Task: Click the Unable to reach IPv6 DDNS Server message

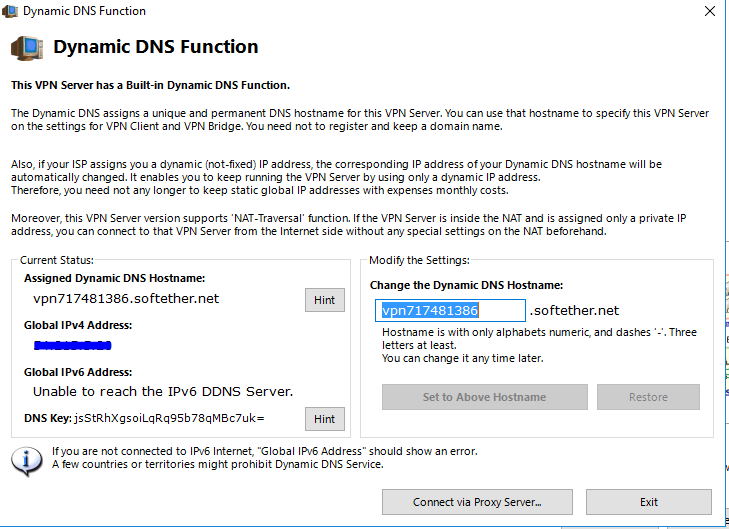Action: coord(163,391)
